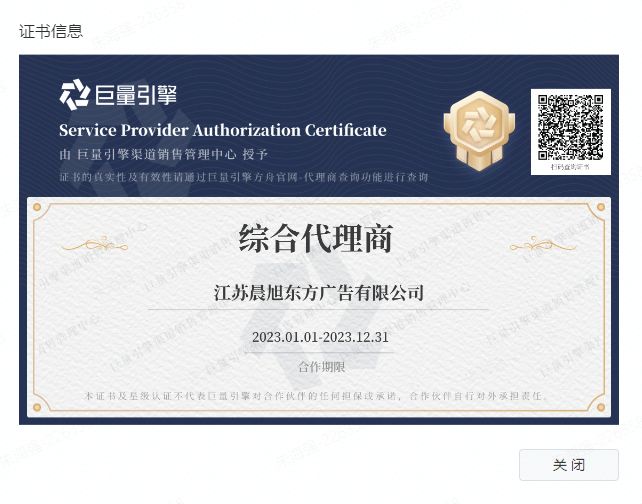Click the left gold ornamental flourish

pyautogui.click(x=95, y=244)
